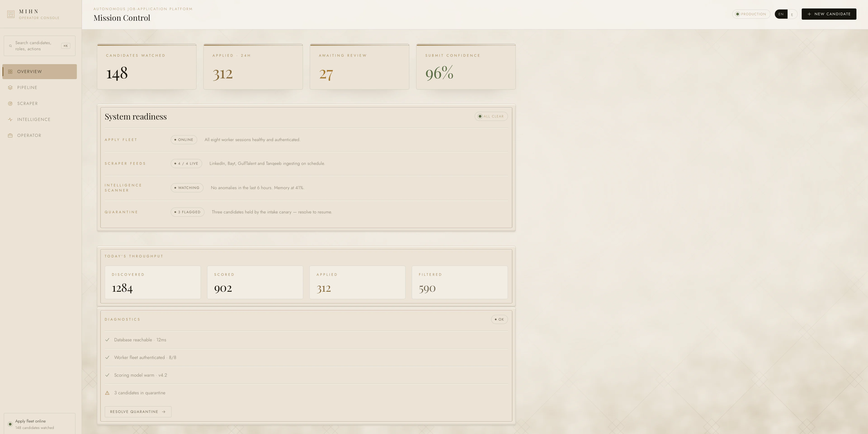The width and height of the screenshot is (868, 434).
Task: Click the Intelligence Scanner row label
Action: (123, 188)
